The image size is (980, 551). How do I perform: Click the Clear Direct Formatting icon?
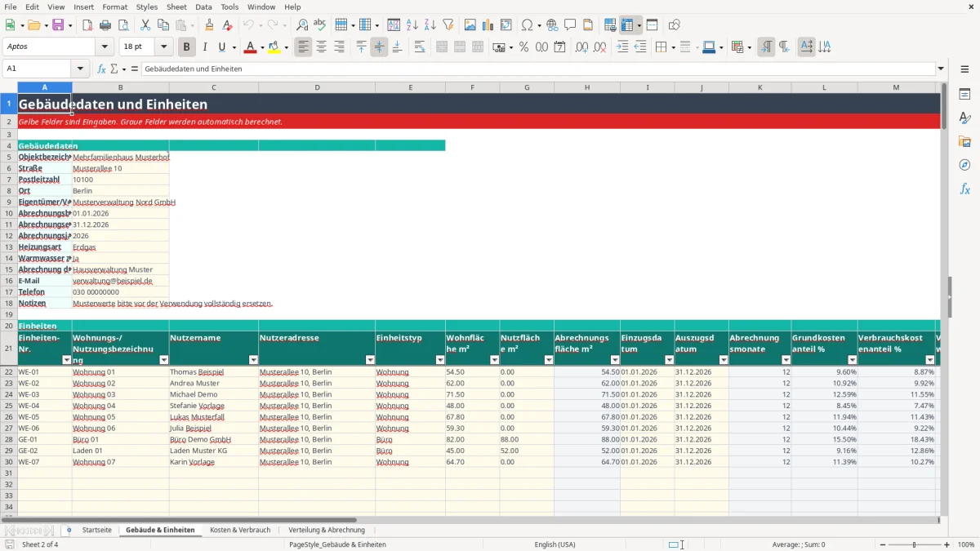point(227,25)
